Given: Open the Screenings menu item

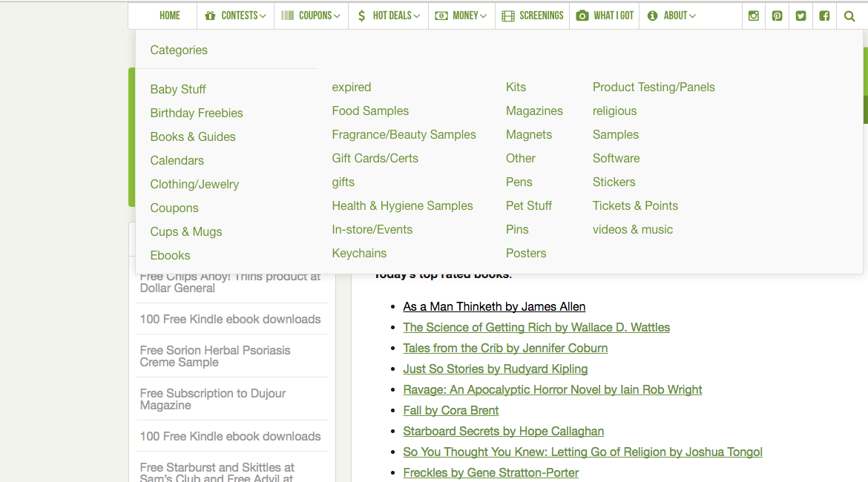Looking at the screenshot, I should tap(541, 16).
